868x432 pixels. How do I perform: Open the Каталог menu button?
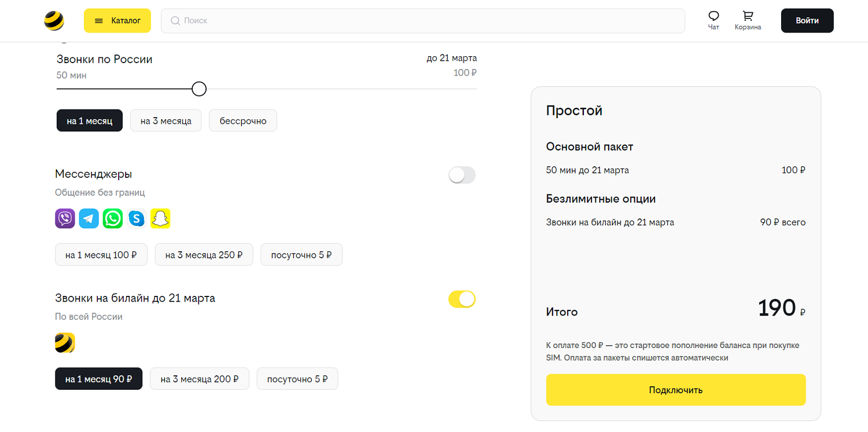[x=117, y=21]
